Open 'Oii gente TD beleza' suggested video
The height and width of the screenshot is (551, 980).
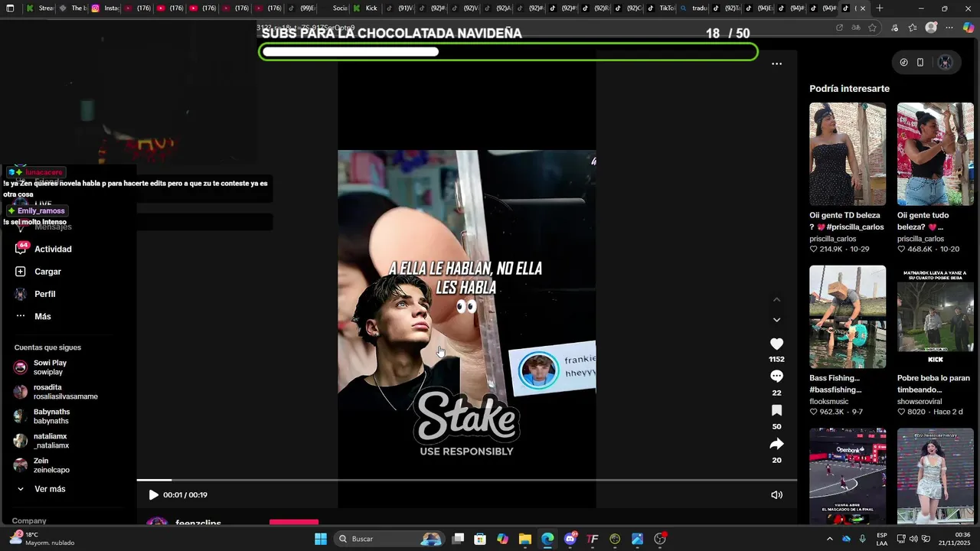[848, 155]
